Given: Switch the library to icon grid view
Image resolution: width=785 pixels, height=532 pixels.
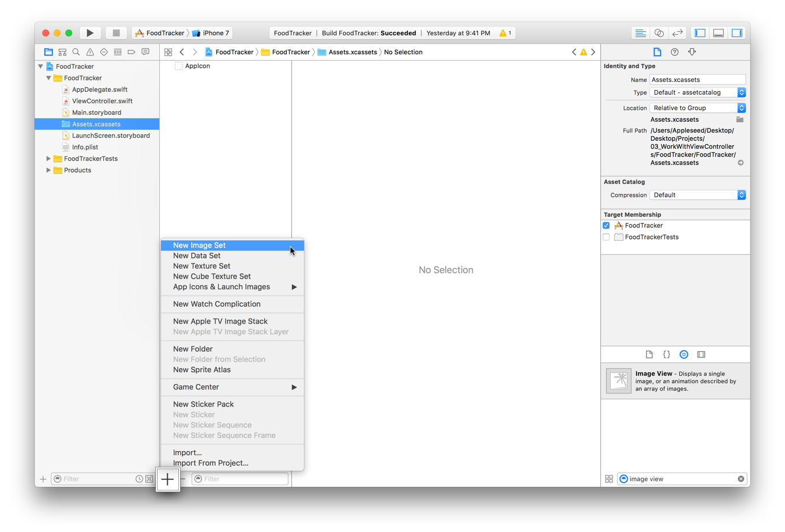Looking at the screenshot, I should [609, 479].
